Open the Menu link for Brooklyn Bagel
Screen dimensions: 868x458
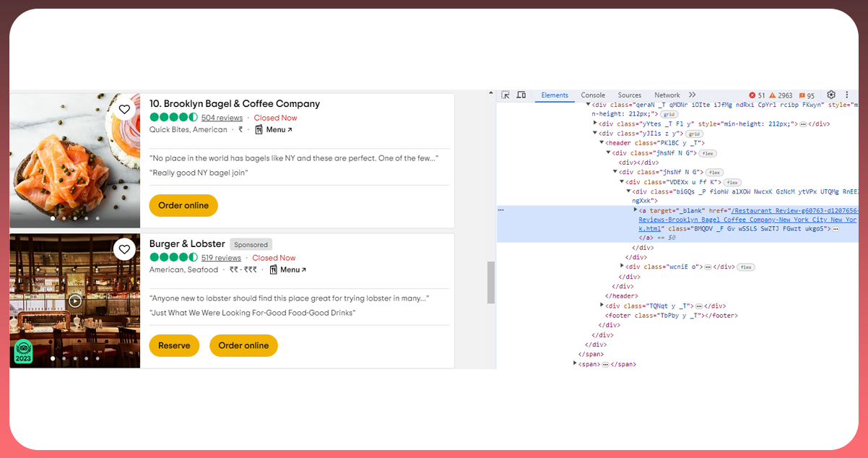point(274,130)
